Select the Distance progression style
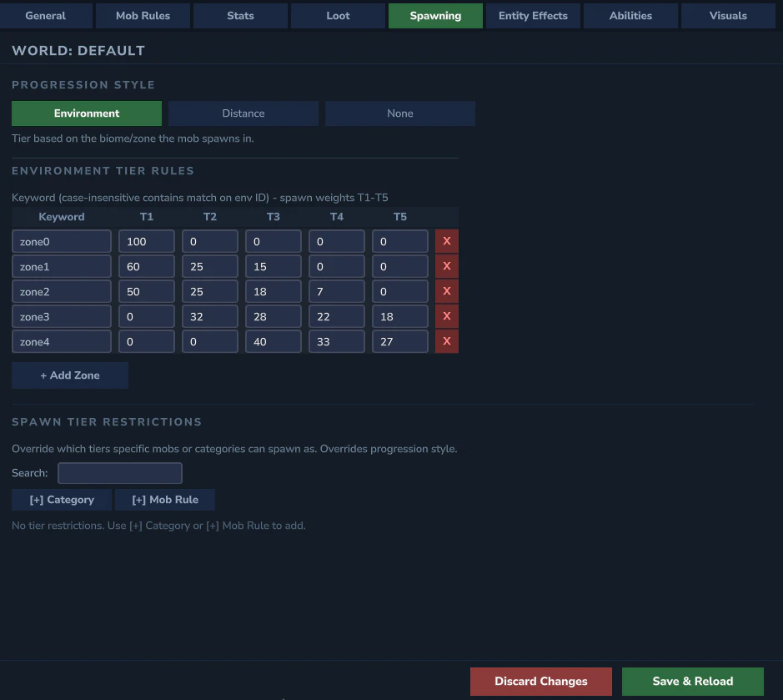 (243, 113)
